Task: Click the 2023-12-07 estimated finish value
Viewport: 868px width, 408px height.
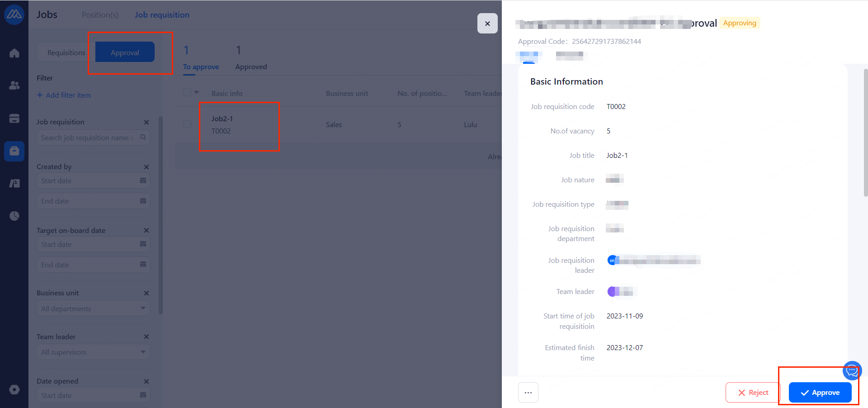Action: pyautogui.click(x=625, y=348)
